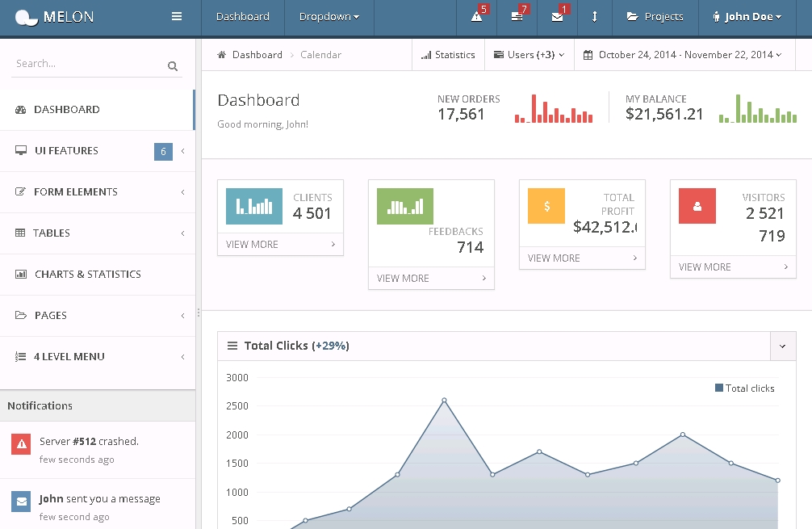
Task: Click the search magnifier icon in sidebar
Action: (x=173, y=66)
